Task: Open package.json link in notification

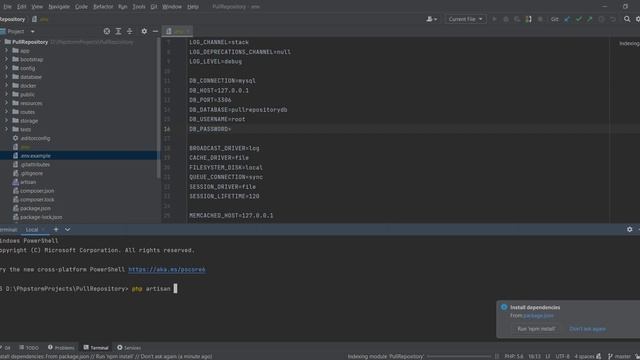Action: point(538,316)
